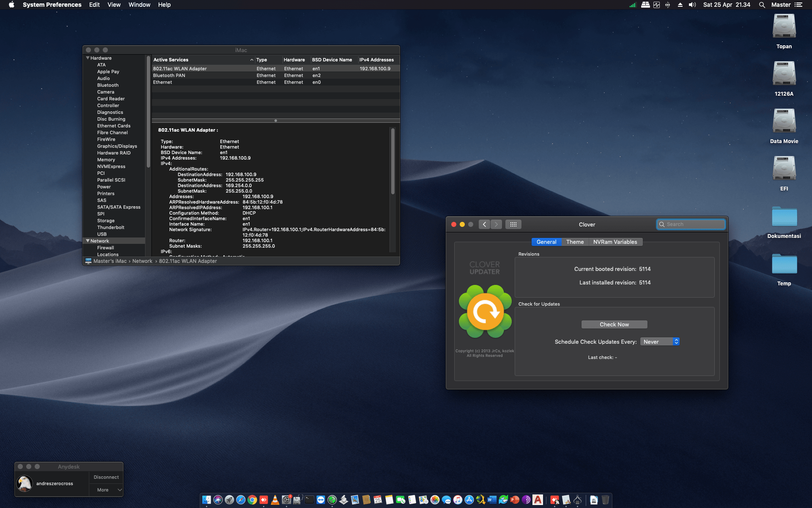Go back in Clover preferences window

[x=485, y=224]
